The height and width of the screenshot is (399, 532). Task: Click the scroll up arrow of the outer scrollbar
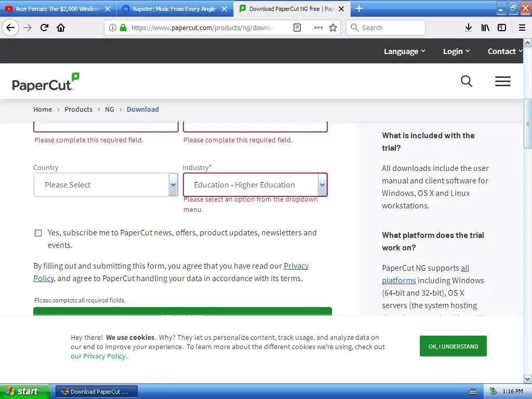coord(528,43)
